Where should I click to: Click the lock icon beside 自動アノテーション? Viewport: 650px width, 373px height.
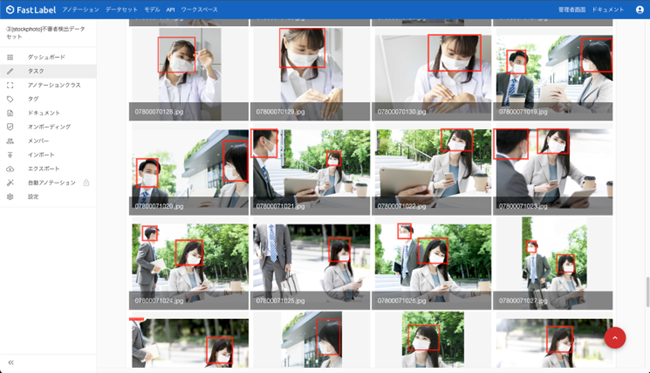pos(86,183)
